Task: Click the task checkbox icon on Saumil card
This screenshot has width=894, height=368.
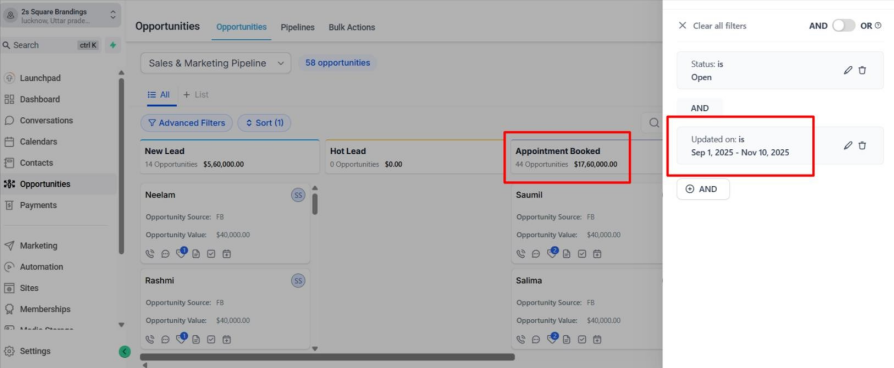Action: [582, 254]
